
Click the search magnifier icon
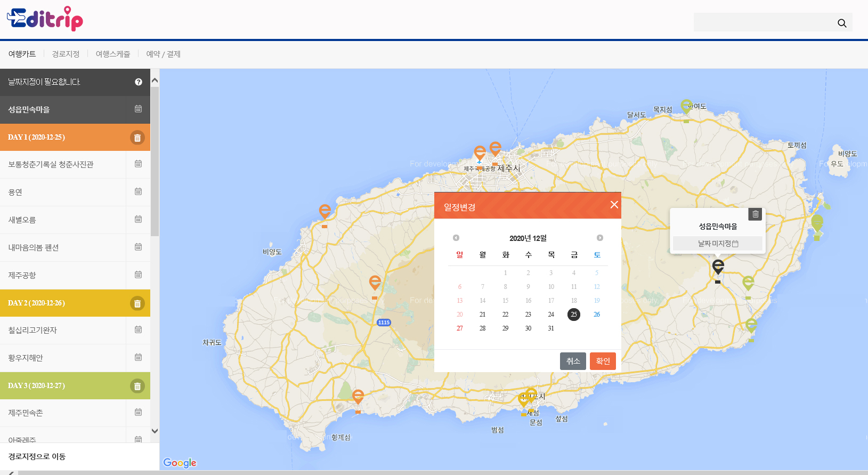[842, 23]
